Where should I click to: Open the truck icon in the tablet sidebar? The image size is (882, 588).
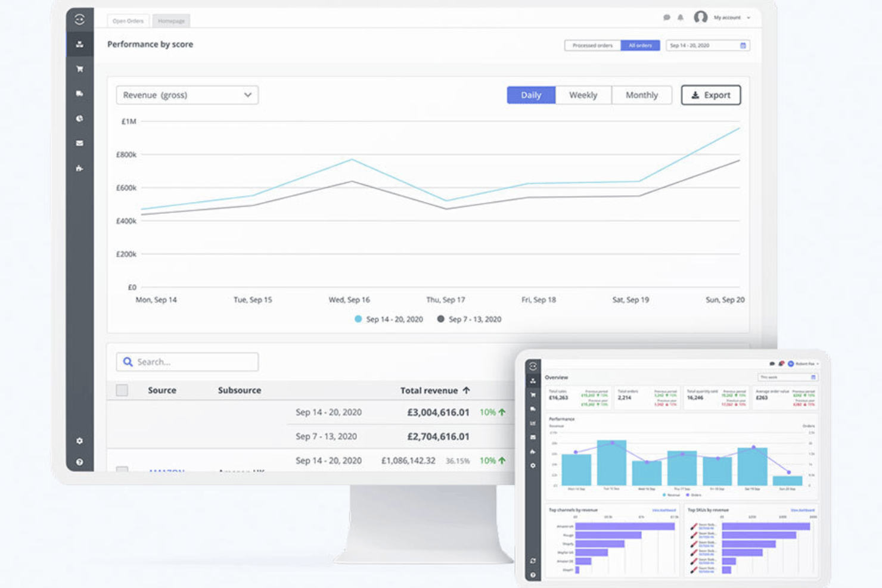tap(533, 409)
